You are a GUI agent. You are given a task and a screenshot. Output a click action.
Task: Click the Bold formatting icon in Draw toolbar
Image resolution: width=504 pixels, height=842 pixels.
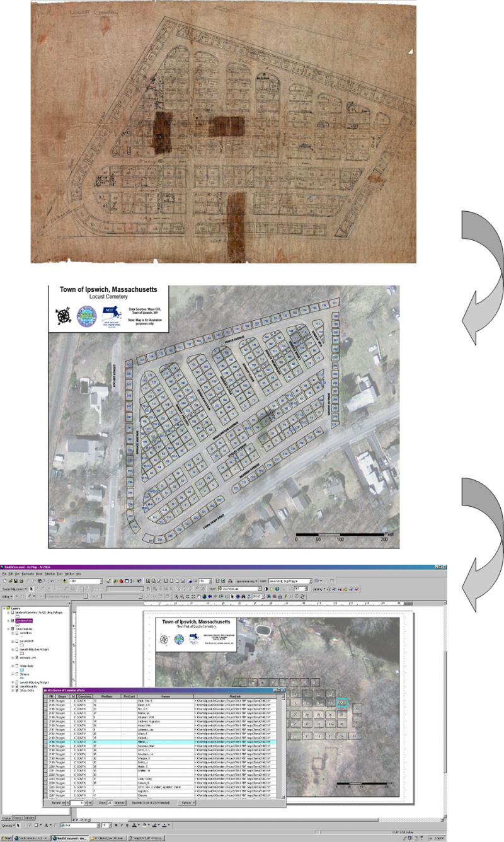tap(117, 825)
